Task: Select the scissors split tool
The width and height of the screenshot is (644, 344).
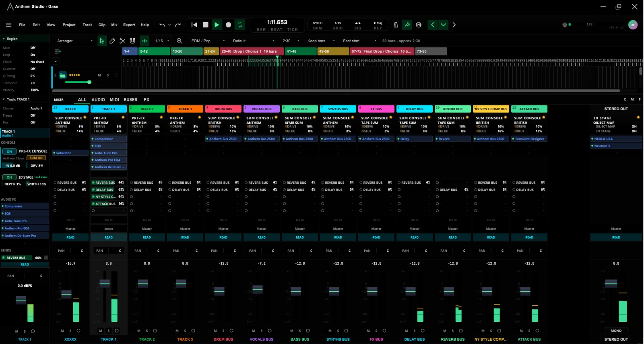Action: 122,41
